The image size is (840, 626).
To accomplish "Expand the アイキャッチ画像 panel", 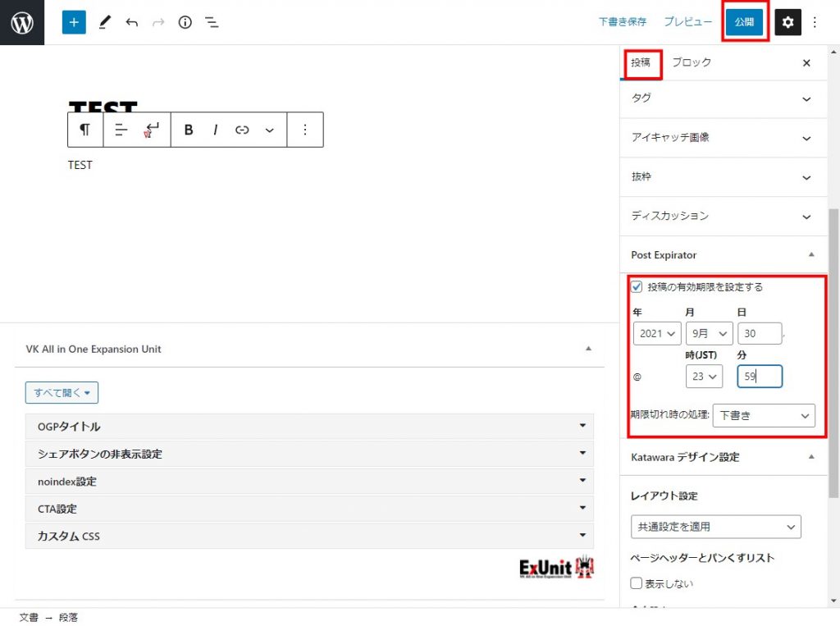I will click(722, 137).
